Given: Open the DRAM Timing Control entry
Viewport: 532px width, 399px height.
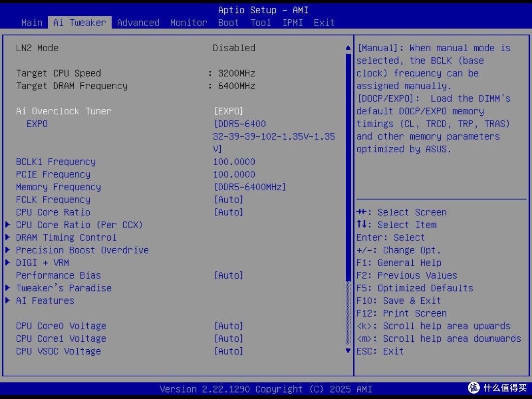Looking at the screenshot, I should [66, 237].
